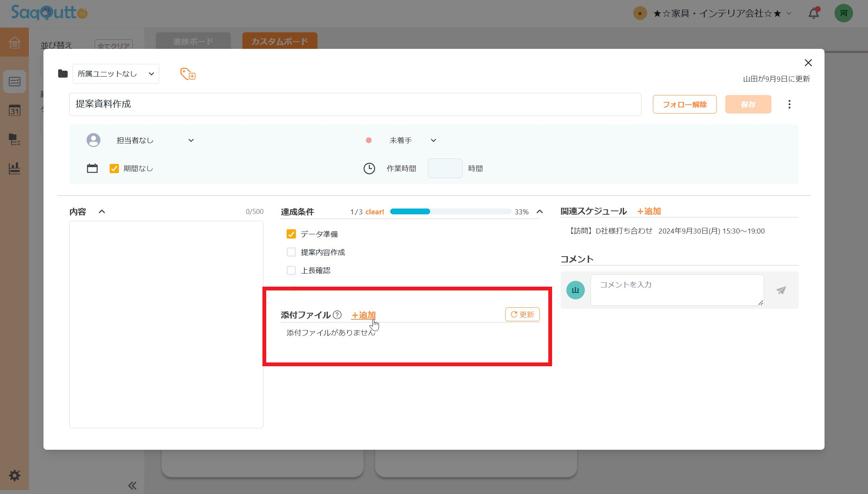Open the three-dot more options menu

(789, 104)
